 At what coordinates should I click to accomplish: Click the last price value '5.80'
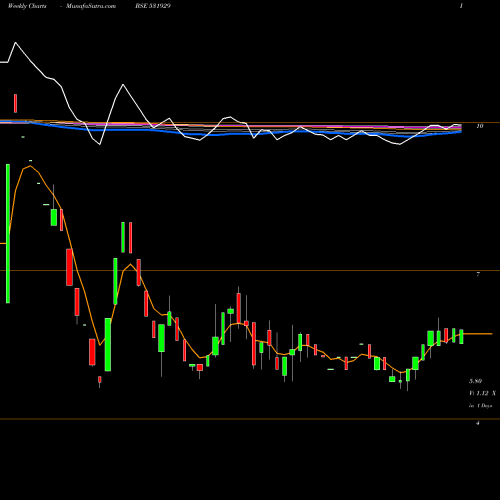coord(475,381)
